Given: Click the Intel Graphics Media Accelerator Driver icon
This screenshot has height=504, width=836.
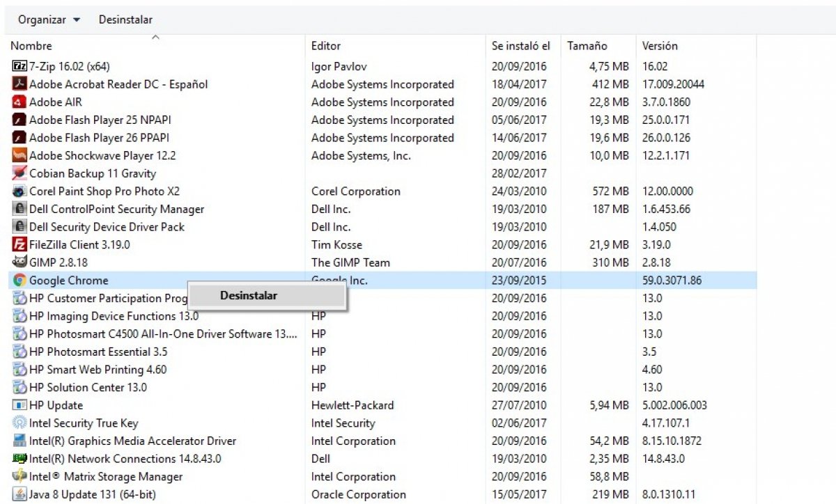Looking at the screenshot, I should (x=20, y=441).
